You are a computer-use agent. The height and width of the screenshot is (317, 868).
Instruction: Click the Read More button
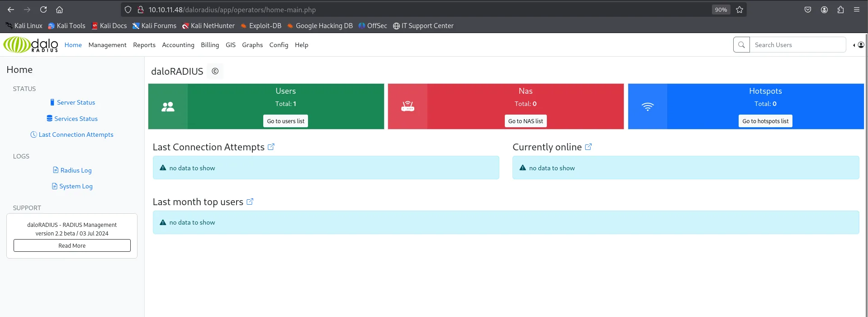(72, 245)
